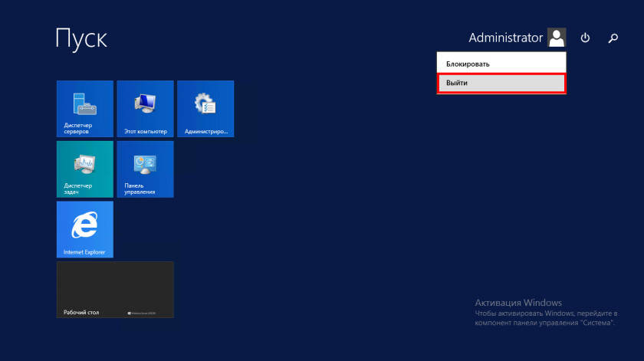
Task: Open the Панель управления tile icon
Action: click(x=145, y=162)
